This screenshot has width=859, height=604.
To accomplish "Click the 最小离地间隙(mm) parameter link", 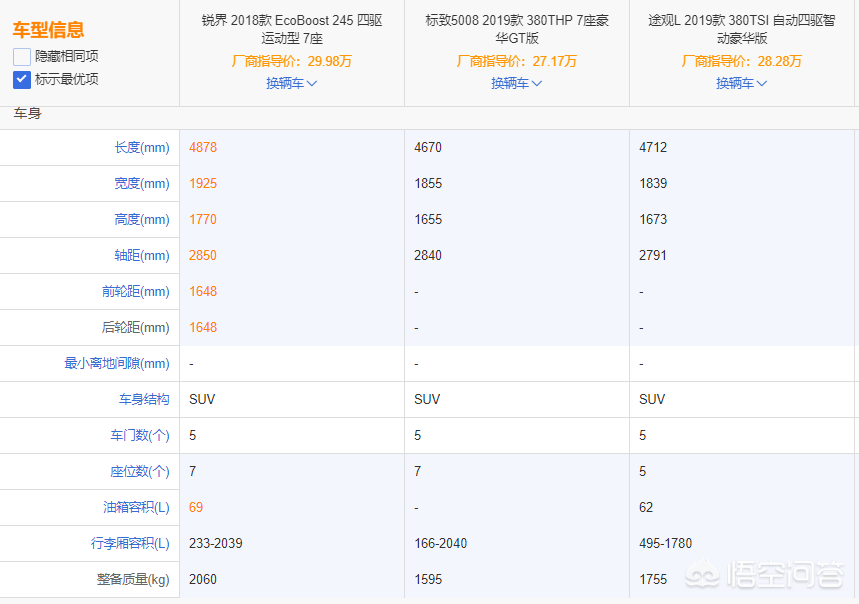I will pos(117,364).
